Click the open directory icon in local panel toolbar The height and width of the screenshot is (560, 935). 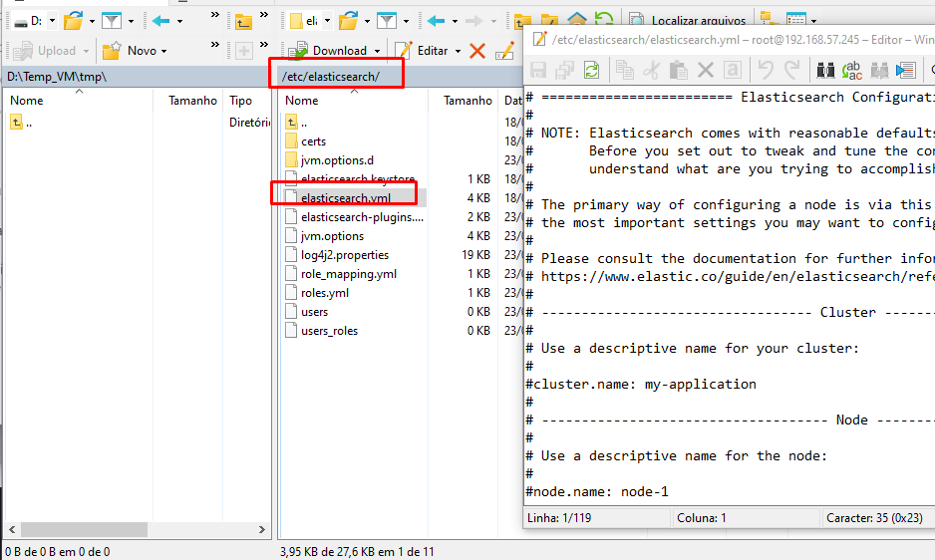(74, 21)
